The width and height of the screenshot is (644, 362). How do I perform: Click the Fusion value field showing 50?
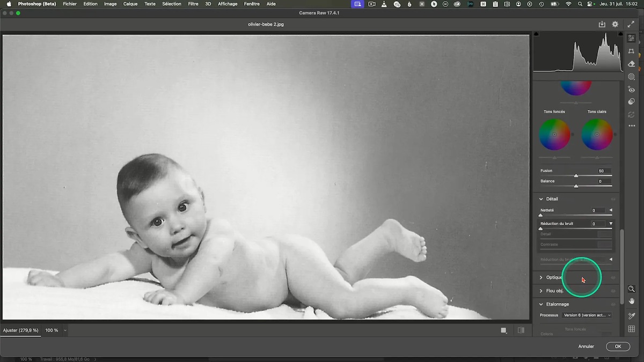[x=604, y=171]
